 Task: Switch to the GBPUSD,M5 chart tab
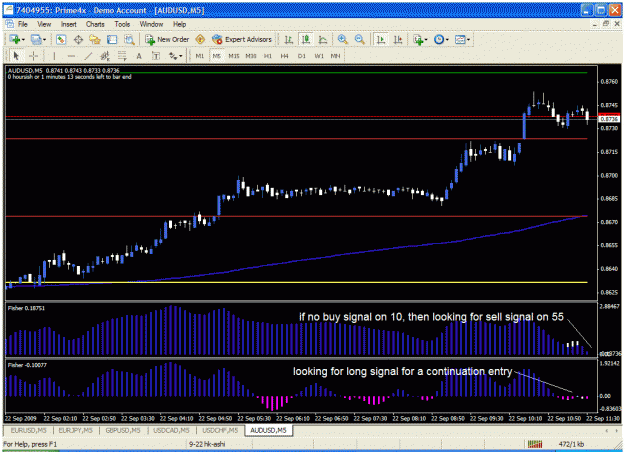click(x=123, y=430)
